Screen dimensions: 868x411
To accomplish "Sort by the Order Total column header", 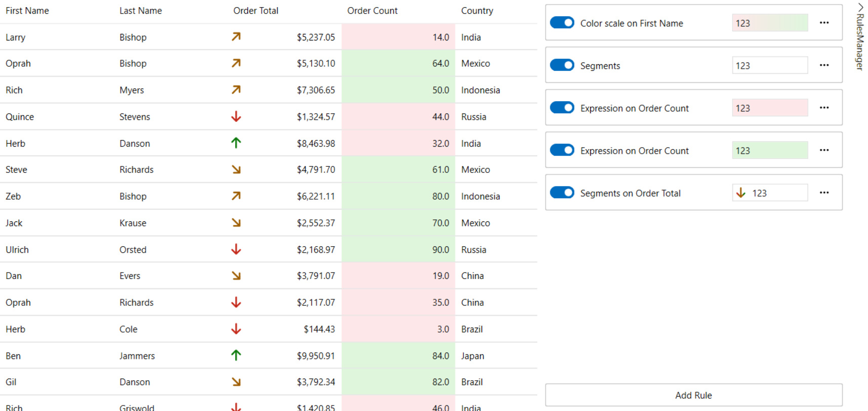I will [x=256, y=11].
